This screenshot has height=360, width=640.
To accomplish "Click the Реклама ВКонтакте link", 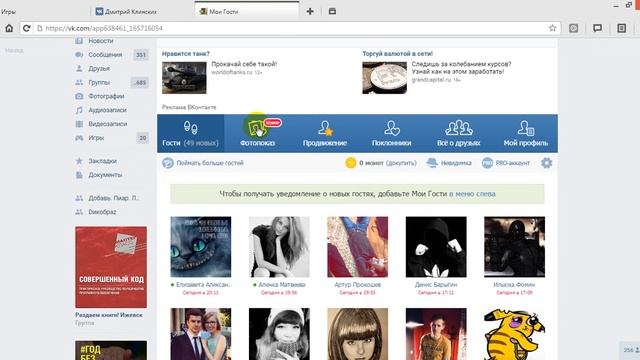I will (x=189, y=107).
